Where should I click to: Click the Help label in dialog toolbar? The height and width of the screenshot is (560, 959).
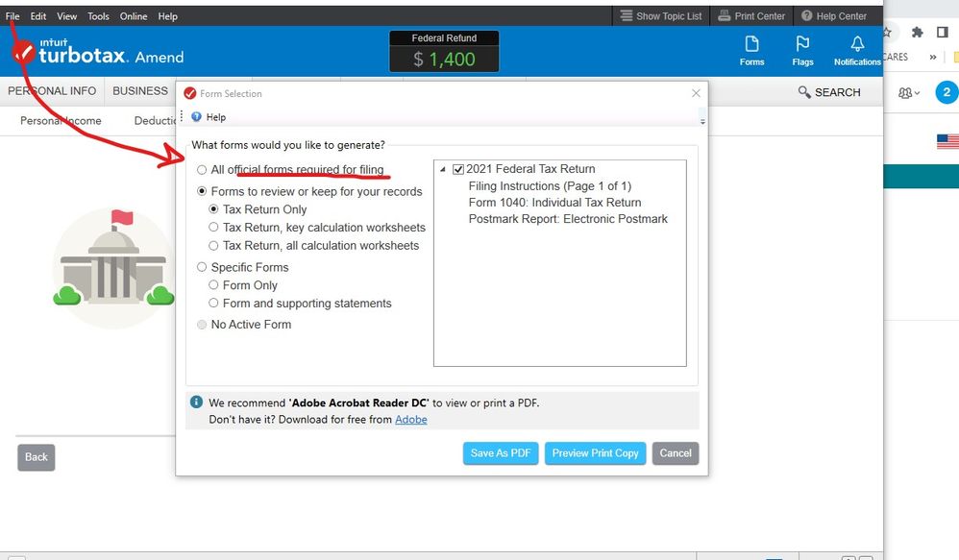[216, 117]
